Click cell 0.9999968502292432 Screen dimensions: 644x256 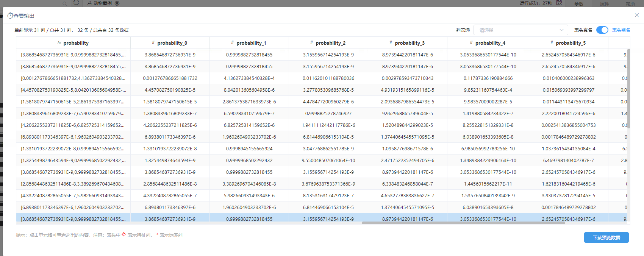[x=249, y=160]
